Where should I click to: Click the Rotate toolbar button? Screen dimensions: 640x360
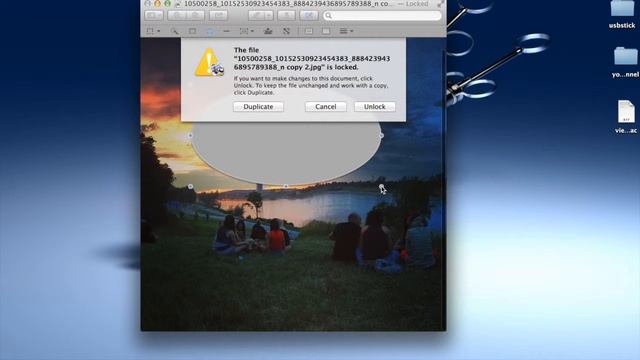(x=286, y=16)
